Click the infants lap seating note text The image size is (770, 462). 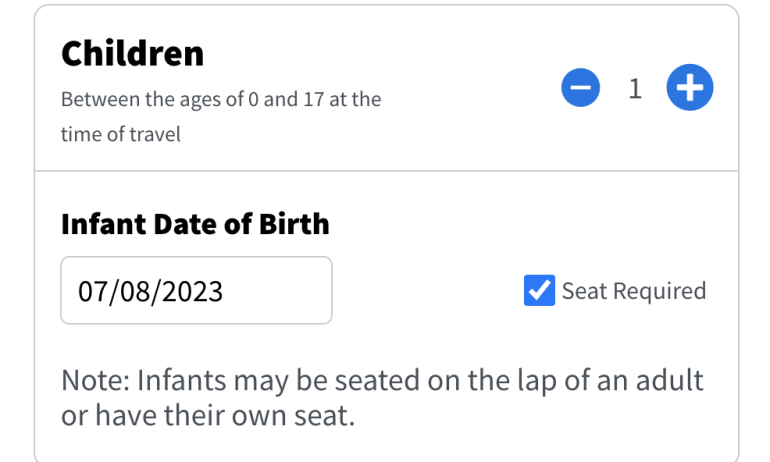point(382,381)
